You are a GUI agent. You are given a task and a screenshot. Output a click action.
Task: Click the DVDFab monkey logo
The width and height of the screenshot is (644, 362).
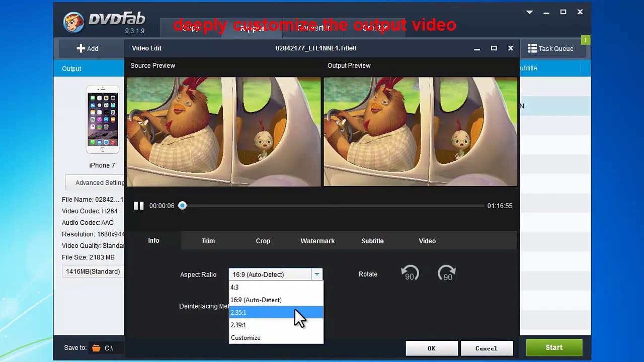point(74,22)
